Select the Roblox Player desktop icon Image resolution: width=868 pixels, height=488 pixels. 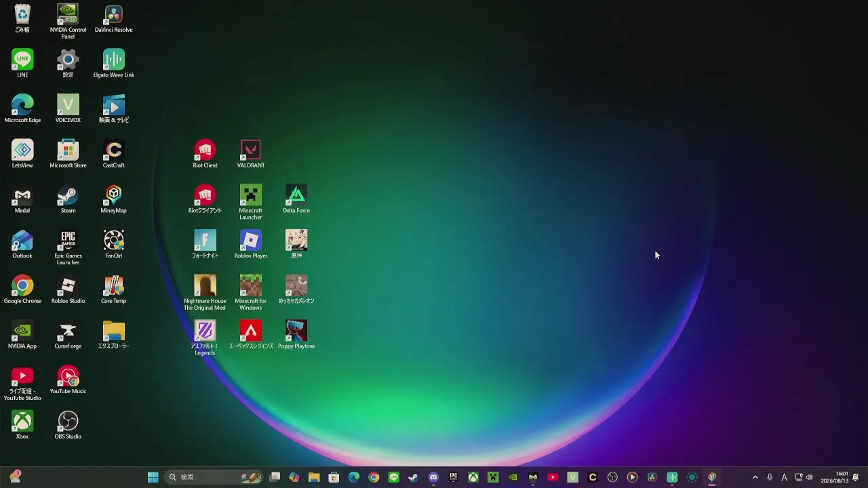[x=251, y=245]
